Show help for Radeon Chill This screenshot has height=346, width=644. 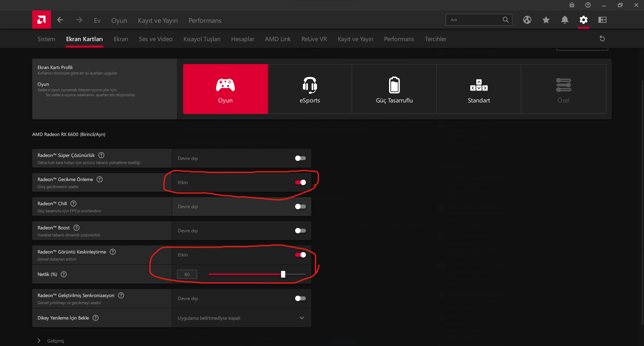73,204
